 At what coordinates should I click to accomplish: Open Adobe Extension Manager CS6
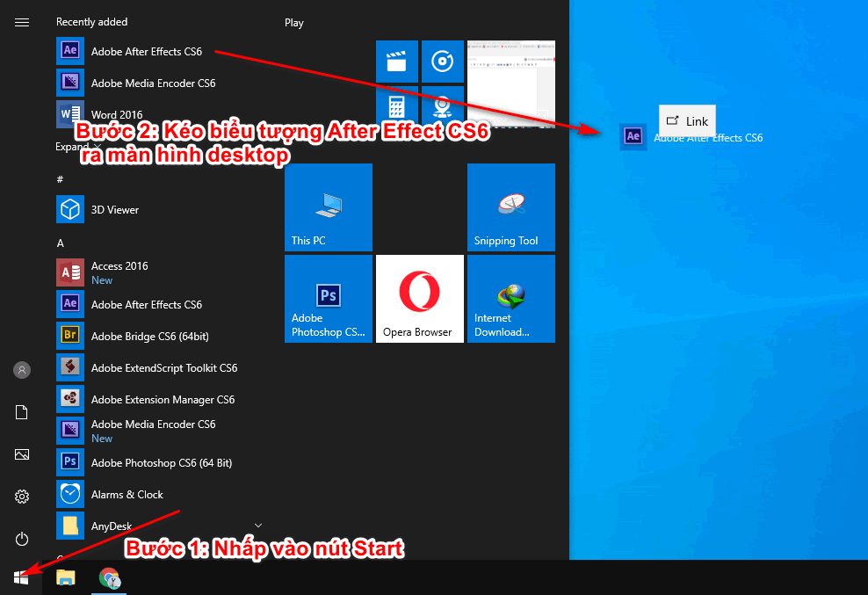[x=161, y=398]
